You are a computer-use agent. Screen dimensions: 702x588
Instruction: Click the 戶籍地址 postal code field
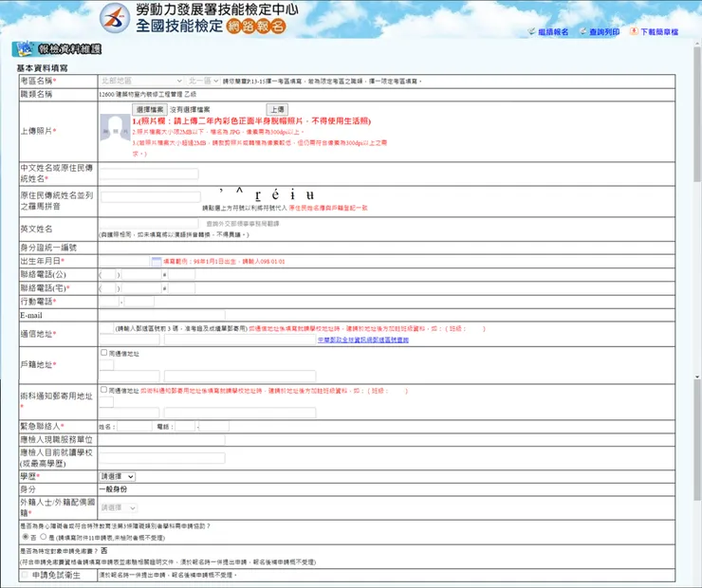(106, 365)
